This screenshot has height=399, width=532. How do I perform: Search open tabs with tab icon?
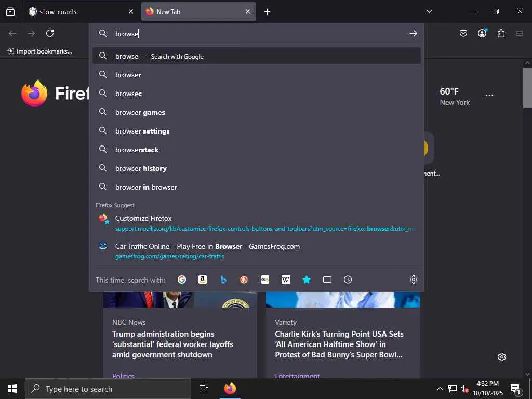pyautogui.click(x=327, y=280)
